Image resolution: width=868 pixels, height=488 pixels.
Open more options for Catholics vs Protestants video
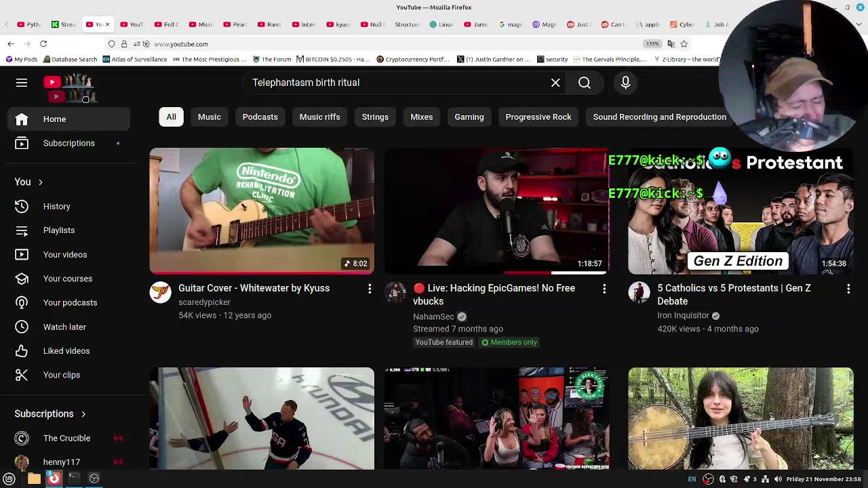(848, 289)
